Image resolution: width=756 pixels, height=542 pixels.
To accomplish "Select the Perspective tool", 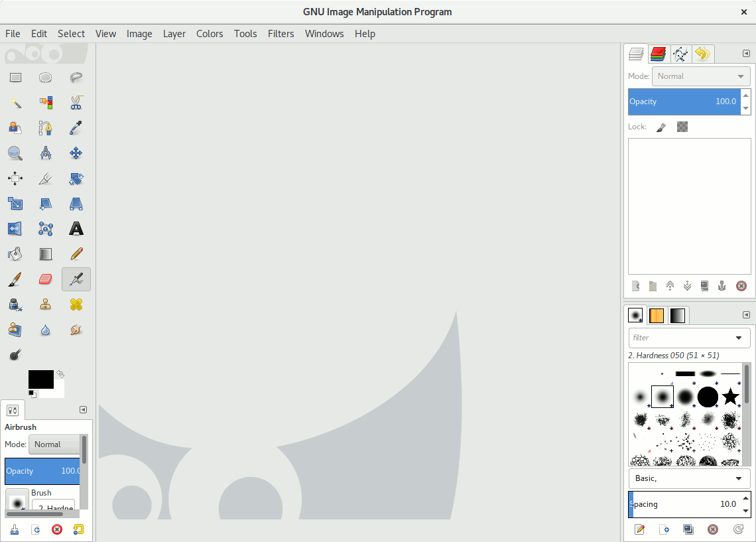I will pyautogui.click(x=76, y=204).
